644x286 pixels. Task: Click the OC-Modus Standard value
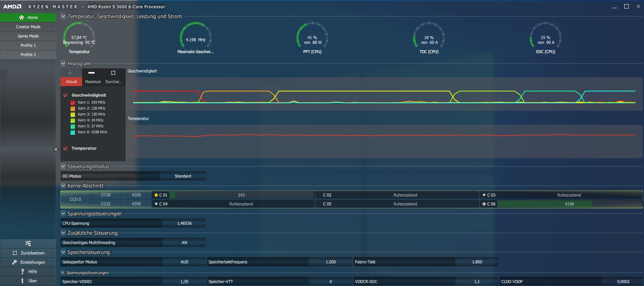(183, 176)
